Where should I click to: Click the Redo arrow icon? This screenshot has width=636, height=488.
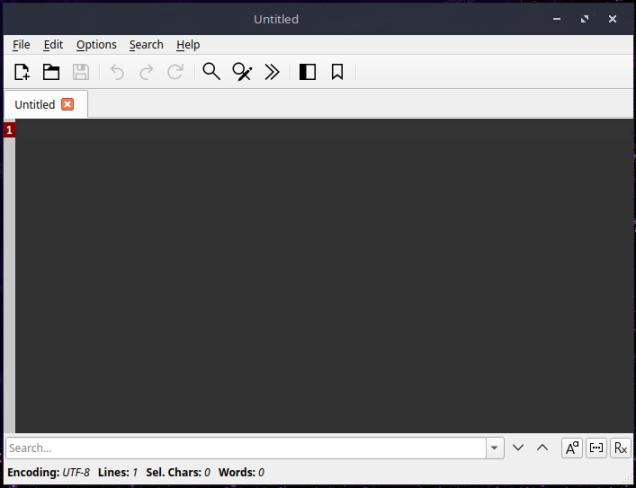tap(146, 72)
